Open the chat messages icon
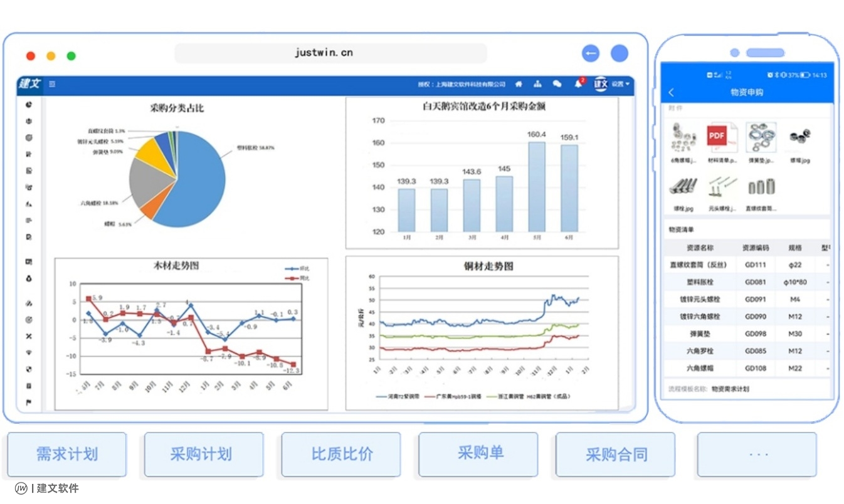The image size is (844, 504). [x=557, y=84]
